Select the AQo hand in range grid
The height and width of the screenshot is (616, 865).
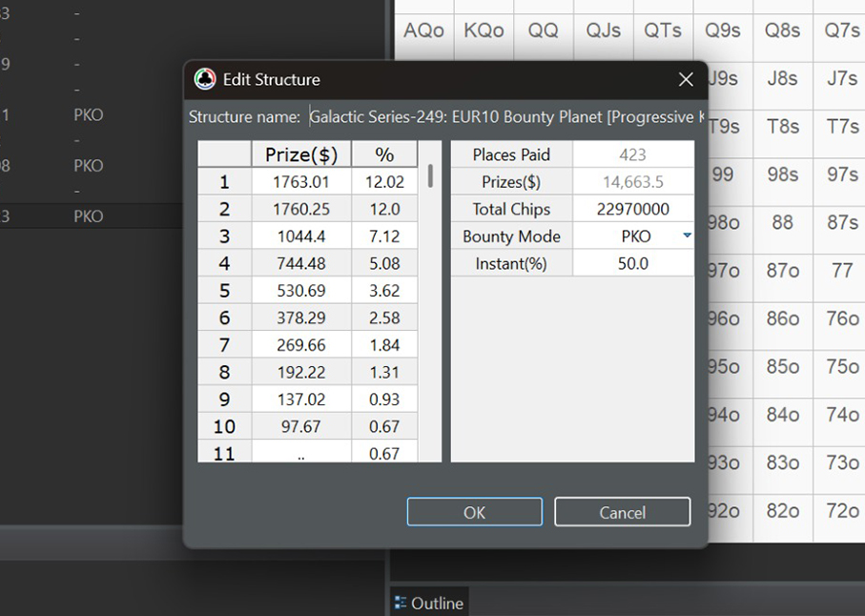[x=423, y=31]
